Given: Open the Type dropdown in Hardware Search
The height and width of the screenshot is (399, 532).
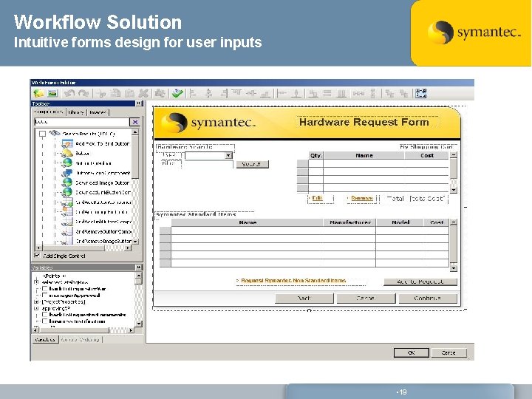Looking at the screenshot, I should point(228,155).
